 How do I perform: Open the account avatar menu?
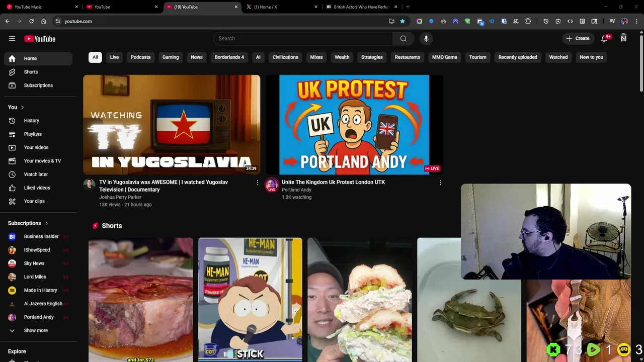click(623, 38)
